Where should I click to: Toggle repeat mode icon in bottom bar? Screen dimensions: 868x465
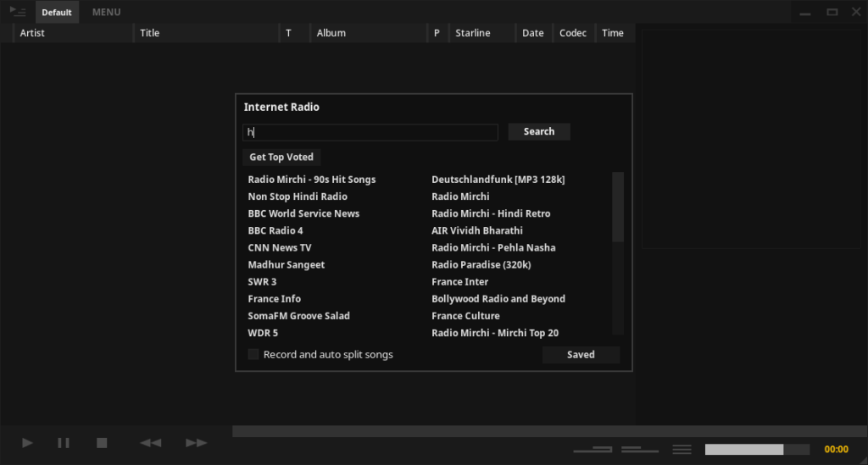point(593,449)
